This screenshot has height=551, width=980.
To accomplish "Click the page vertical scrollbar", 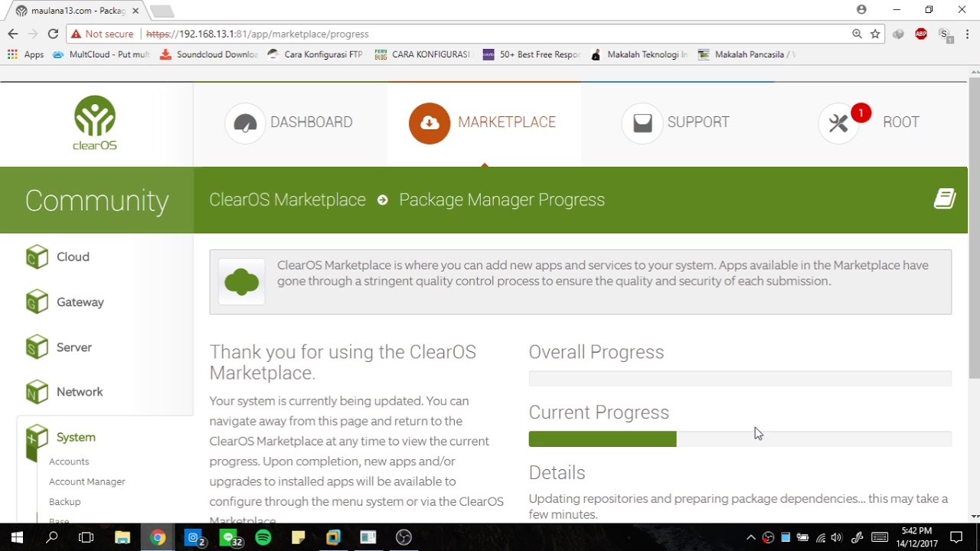I will pyautogui.click(x=974, y=230).
